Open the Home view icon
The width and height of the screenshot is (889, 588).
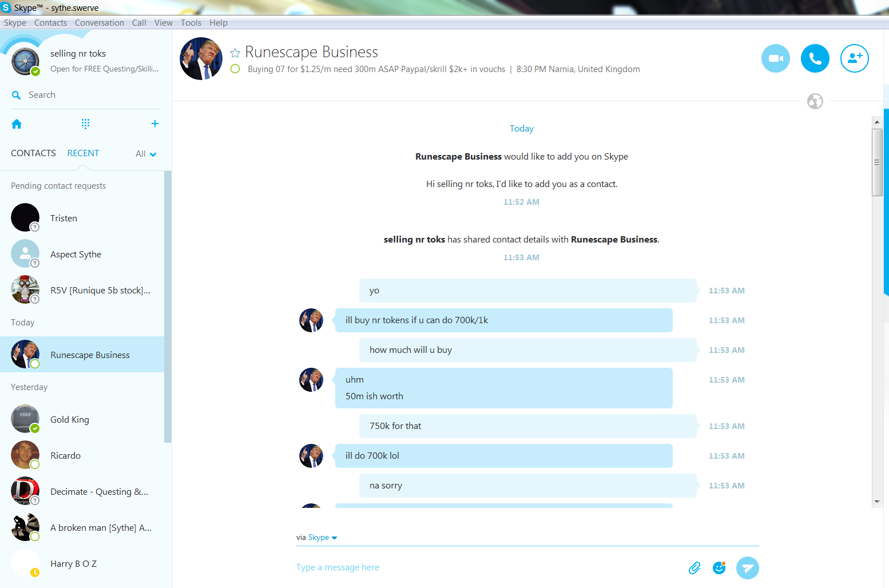17,124
